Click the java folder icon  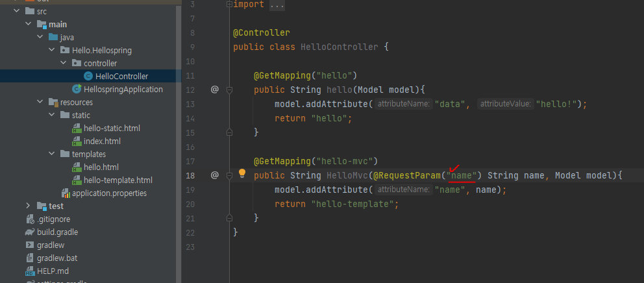[x=53, y=37]
